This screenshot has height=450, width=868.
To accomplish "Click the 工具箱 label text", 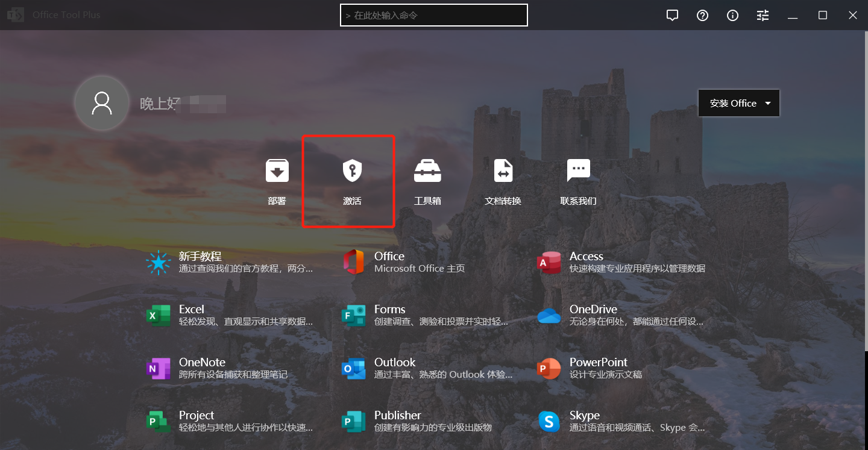I will pos(427,201).
